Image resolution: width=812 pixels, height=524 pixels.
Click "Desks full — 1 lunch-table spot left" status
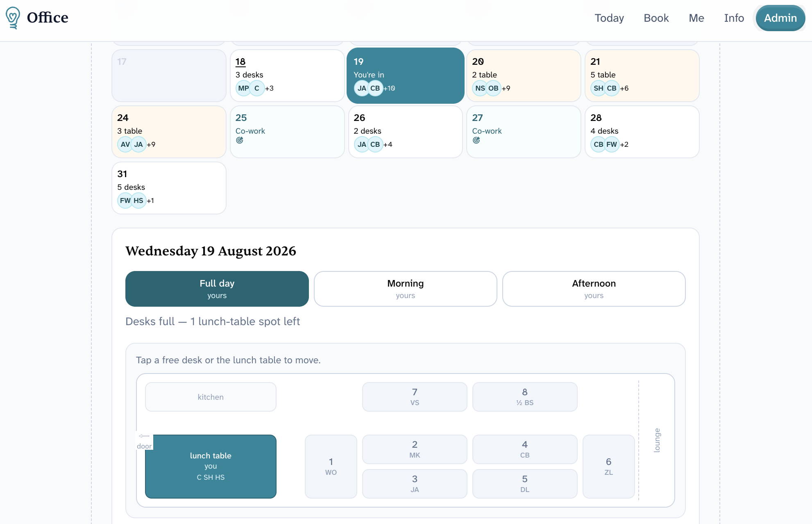213,321
